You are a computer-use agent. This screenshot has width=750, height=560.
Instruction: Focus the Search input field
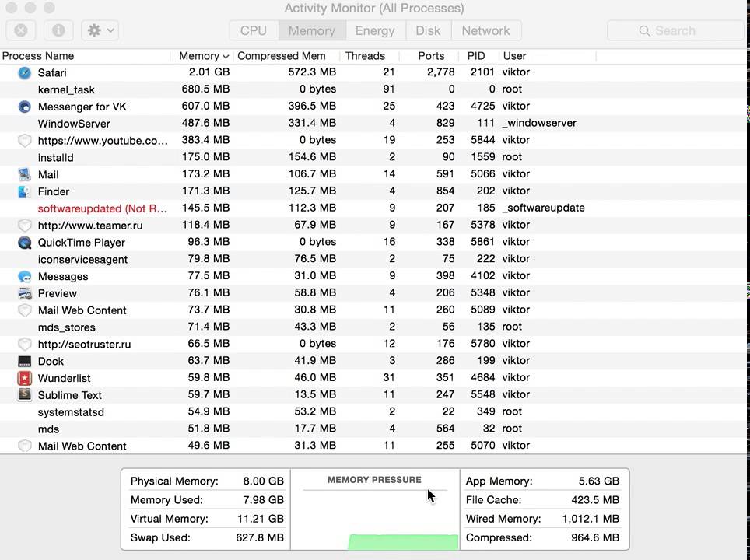(676, 30)
